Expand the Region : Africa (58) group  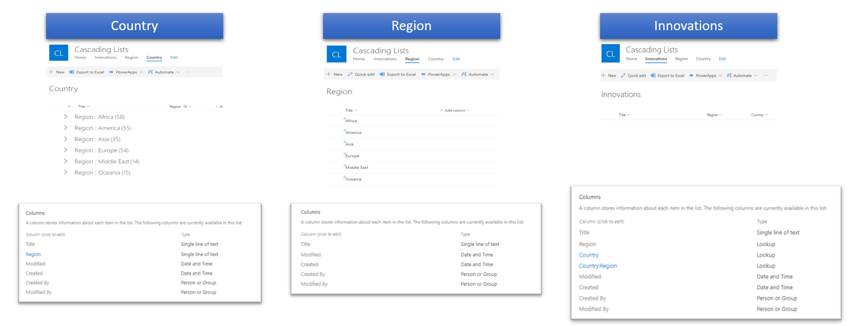[x=66, y=117]
